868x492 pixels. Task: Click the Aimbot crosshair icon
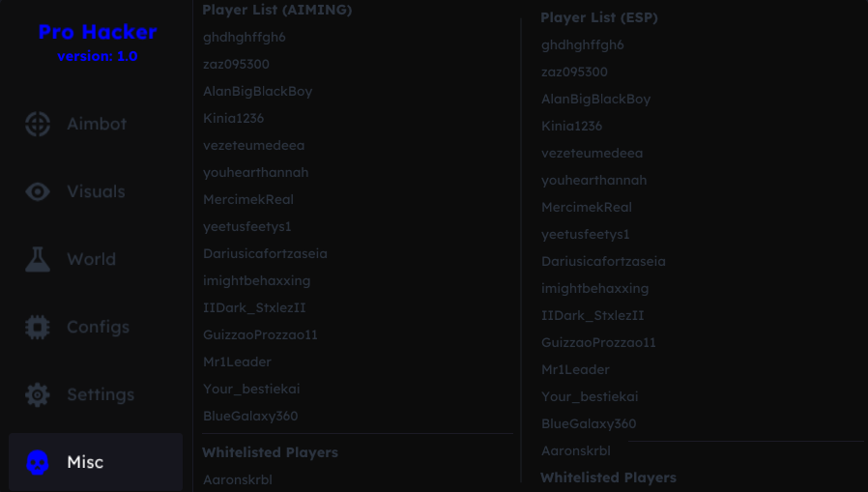tap(38, 124)
